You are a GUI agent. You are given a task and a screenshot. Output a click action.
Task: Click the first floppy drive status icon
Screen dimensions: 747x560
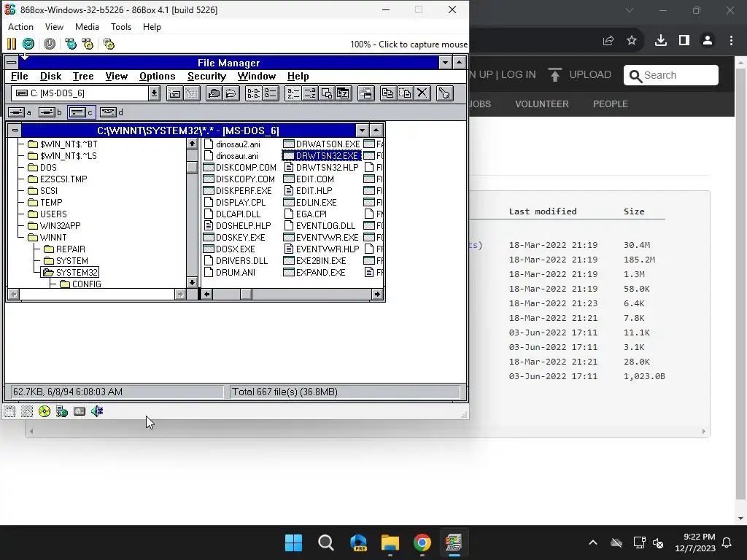9,411
